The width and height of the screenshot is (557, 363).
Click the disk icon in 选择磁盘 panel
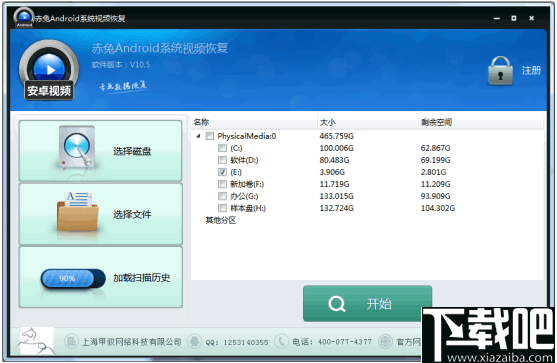(77, 147)
